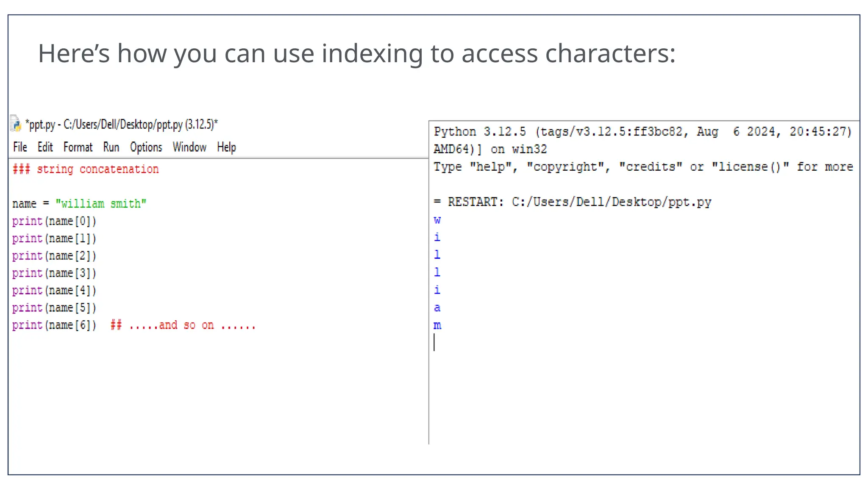Viewport: 868px width, 488px height.
Task: Place cursor on print(name[5]) line
Action: (x=54, y=308)
